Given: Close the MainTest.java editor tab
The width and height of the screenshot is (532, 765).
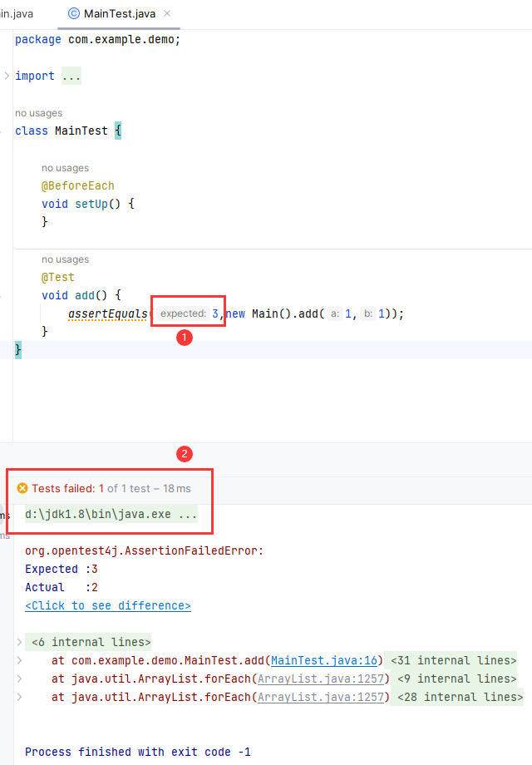Looking at the screenshot, I should pyautogui.click(x=167, y=14).
